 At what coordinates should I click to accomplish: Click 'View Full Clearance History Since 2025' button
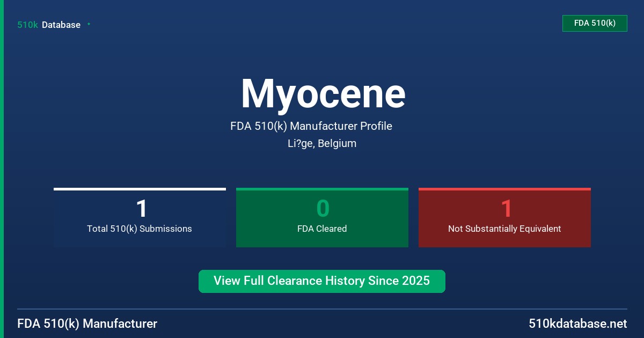pos(322,281)
